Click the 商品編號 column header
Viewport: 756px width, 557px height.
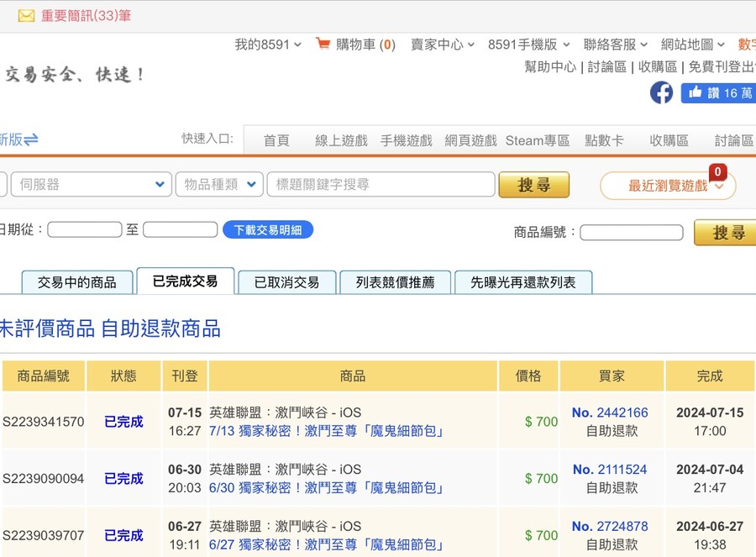click(44, 376)
